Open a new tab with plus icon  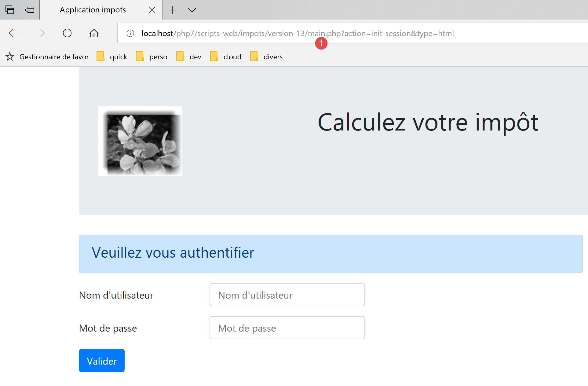pyautogui.click(x=173, y=10)
